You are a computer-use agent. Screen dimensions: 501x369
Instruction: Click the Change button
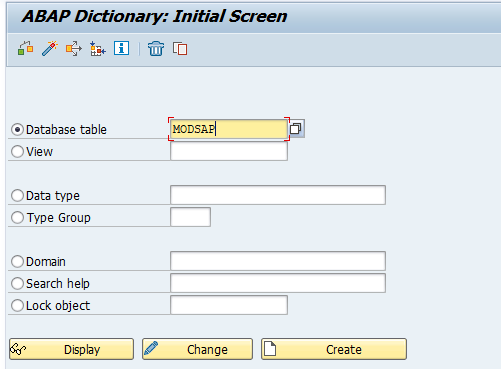(197, 349)
